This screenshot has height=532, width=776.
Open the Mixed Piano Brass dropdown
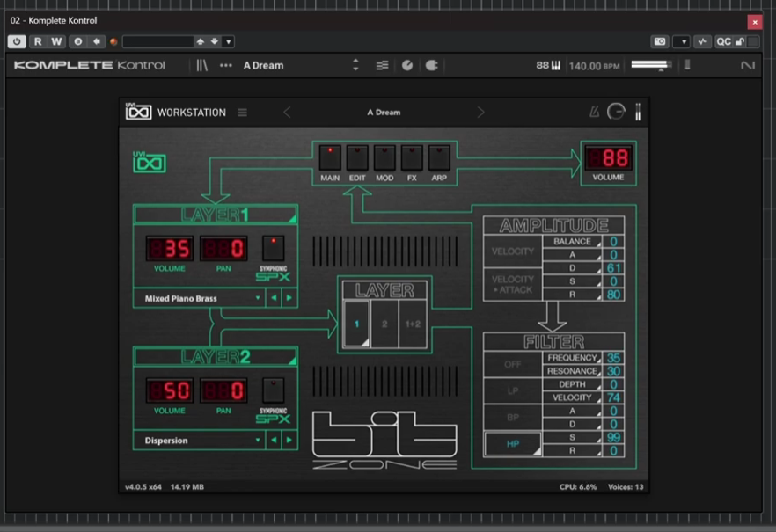click(200, 298)
